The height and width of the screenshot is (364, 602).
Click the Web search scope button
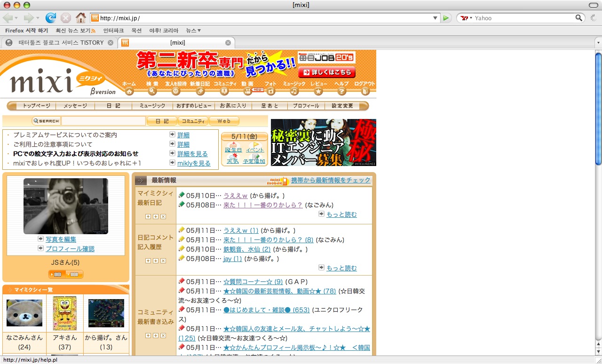(x=224, y=121)
